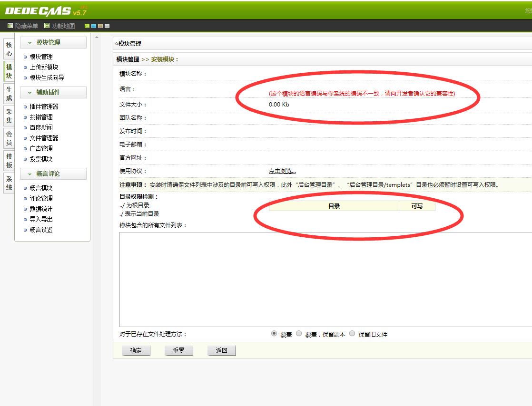Switch to the blue skin swatch
The image size is (532, 406).
point(94,26)
